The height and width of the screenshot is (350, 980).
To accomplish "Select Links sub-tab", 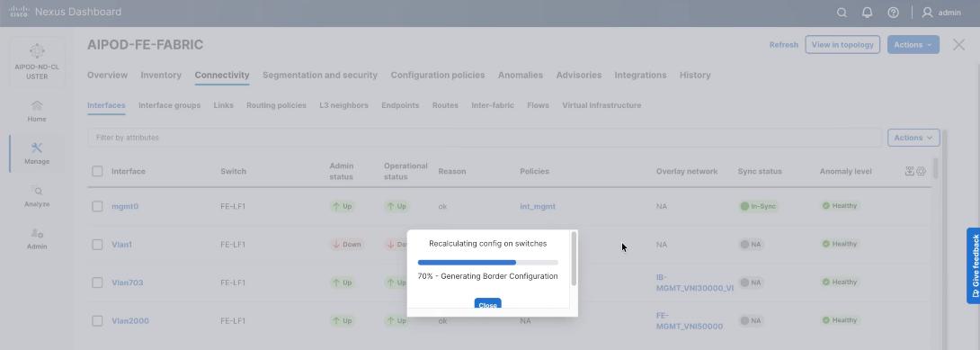I will point(223,105).
